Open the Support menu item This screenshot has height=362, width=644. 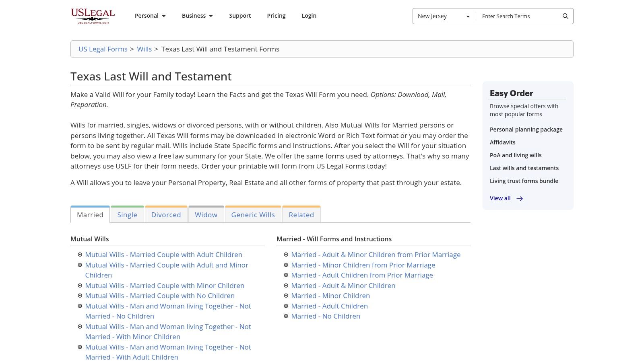(240, 16)
